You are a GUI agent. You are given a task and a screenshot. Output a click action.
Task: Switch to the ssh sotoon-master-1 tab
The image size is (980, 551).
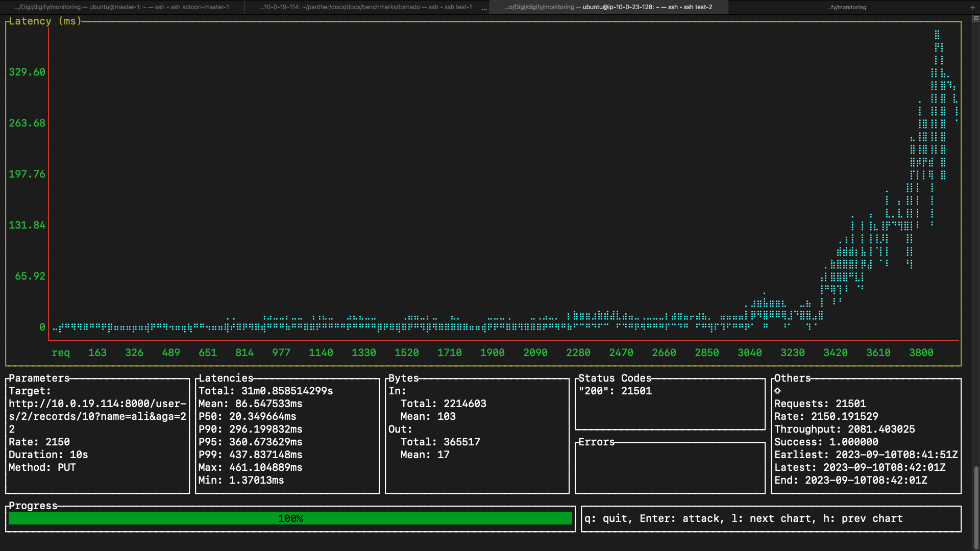[122, 7]
